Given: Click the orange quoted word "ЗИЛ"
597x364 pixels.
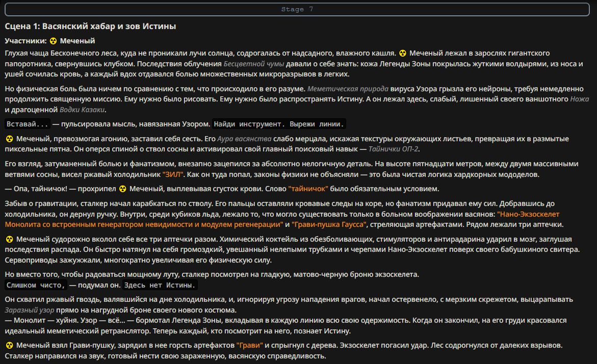Looking at the screenshot, I should coord(173,175).
